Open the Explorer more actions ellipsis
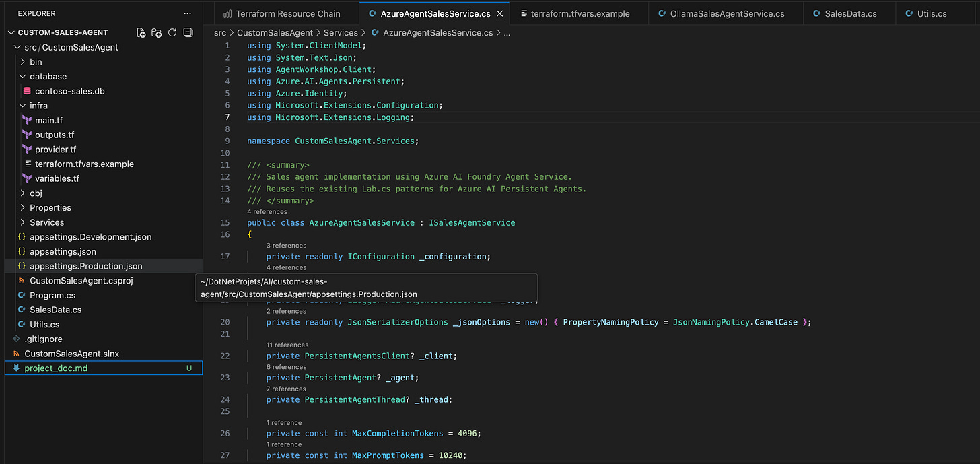Image resolution: width=980 pixels, height=464 pixels. (x=187, y=13)
